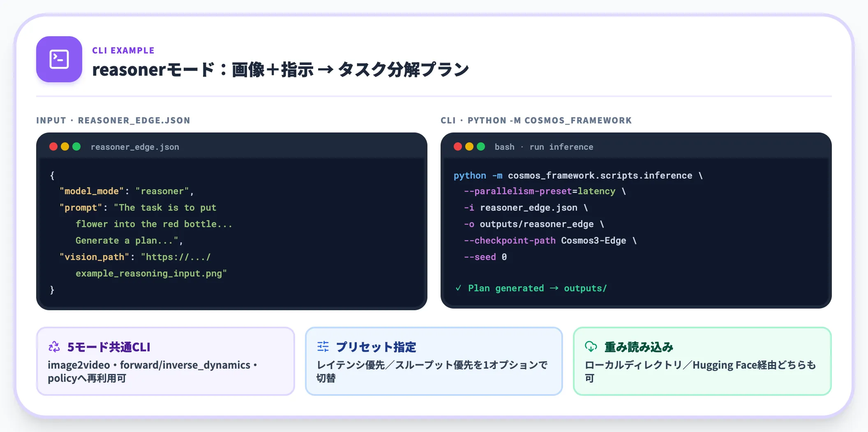Click the CLI EXAMPLE label
Image resolution: width=868 pixels, height=432 pixels.
click(x=123, y=50)
